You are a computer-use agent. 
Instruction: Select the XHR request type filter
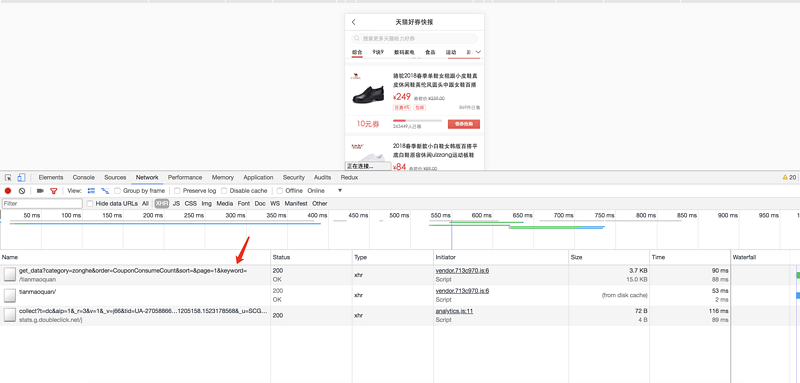pyautogui.click(x=162, y=203)
